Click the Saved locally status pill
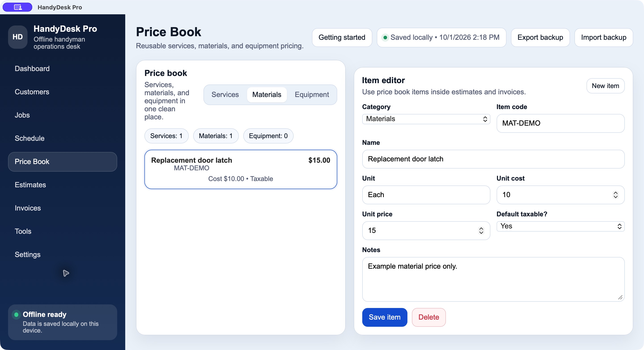Viewport: 644px width, 350px height. click(441, 38)
